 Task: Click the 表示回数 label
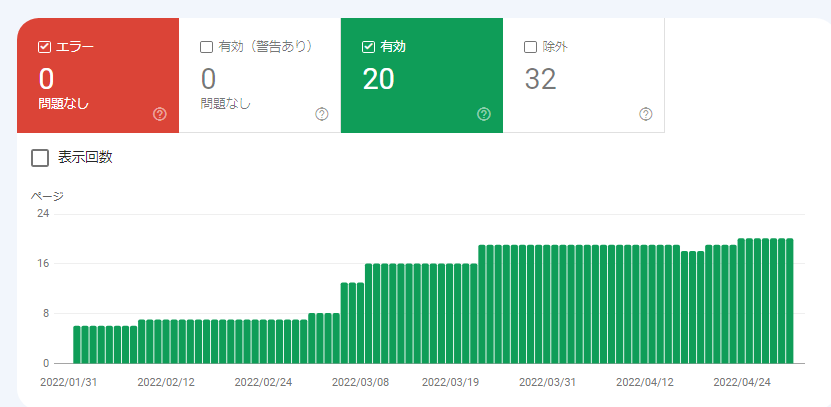(x=85, y=157)
